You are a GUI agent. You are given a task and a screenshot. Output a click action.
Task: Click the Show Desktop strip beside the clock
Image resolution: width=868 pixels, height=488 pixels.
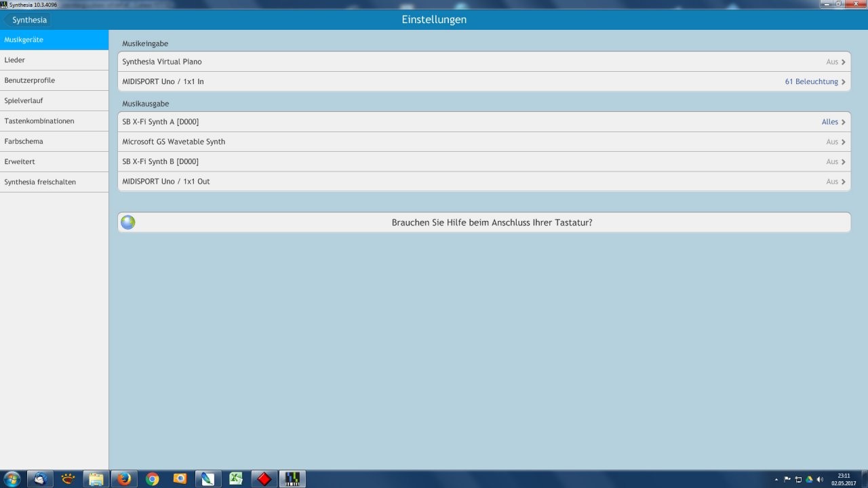[863, 479]
